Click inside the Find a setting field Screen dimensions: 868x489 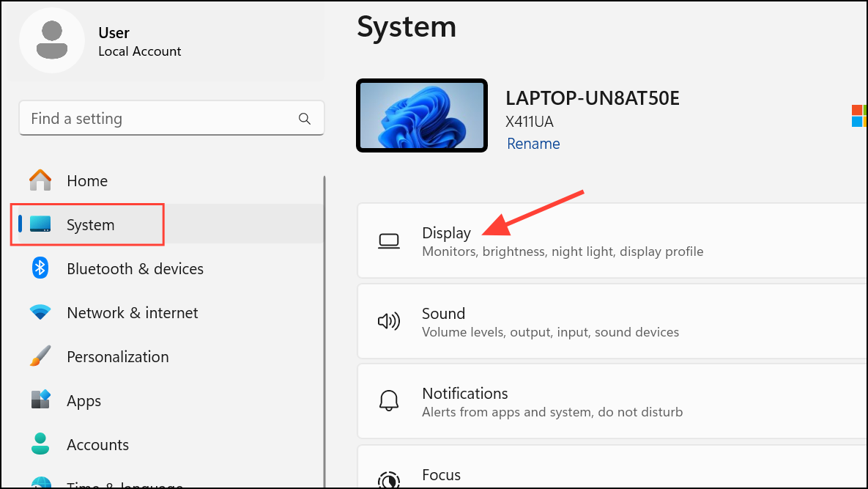point(146,118)
